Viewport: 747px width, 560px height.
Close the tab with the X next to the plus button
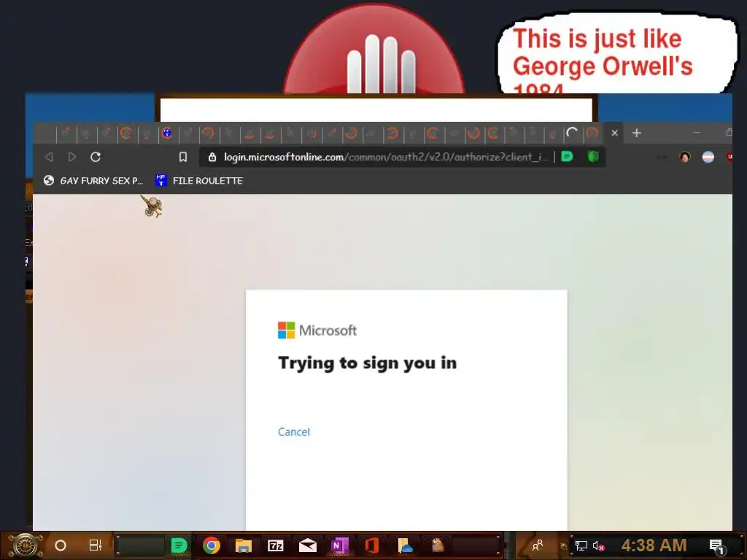pos(614,133)
